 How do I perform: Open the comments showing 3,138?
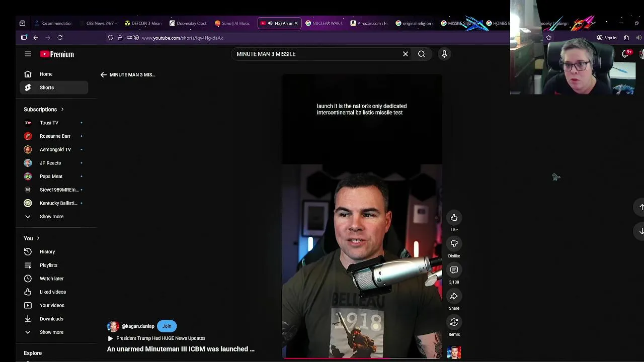click(x=454, y=270)
